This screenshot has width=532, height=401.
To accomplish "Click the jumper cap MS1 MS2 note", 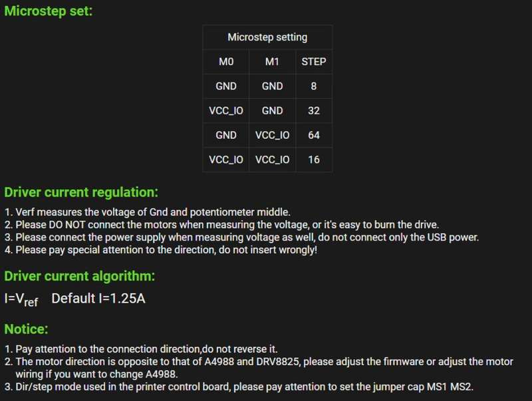I will 239,387.
